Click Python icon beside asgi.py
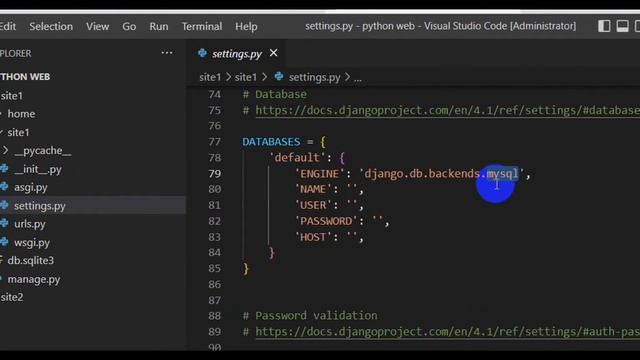Screen dimensions: 640x360 click(4, 187)
